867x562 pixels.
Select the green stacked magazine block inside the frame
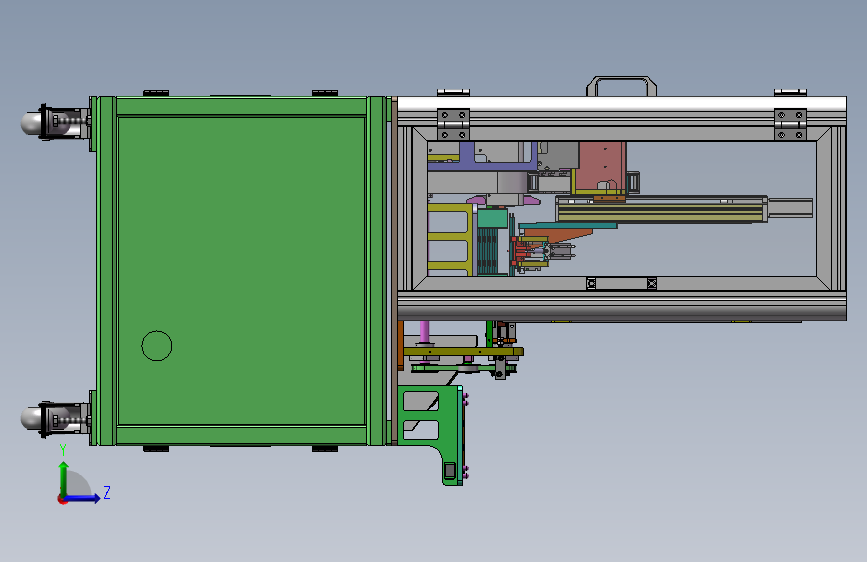pos(491,241)
